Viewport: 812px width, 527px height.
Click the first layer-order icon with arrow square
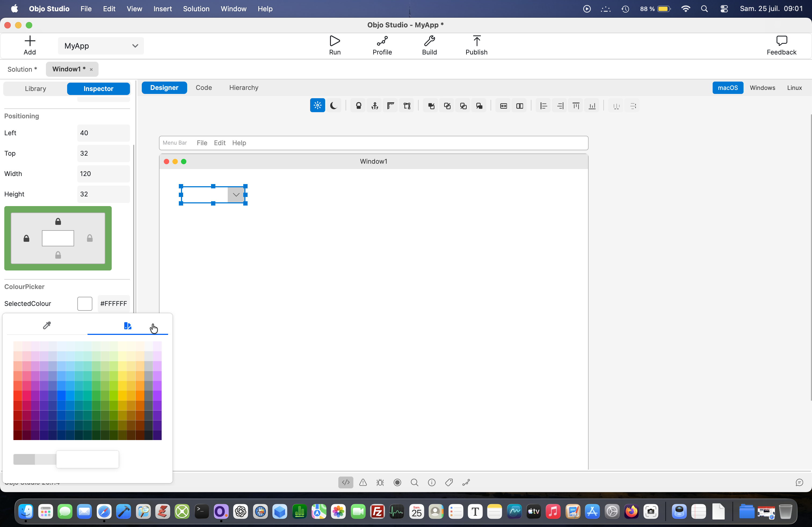431,106
